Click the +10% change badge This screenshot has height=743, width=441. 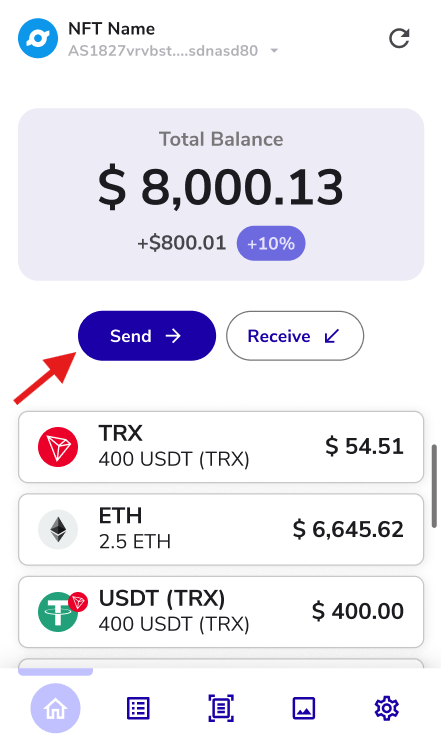click(x=271, y=244)
